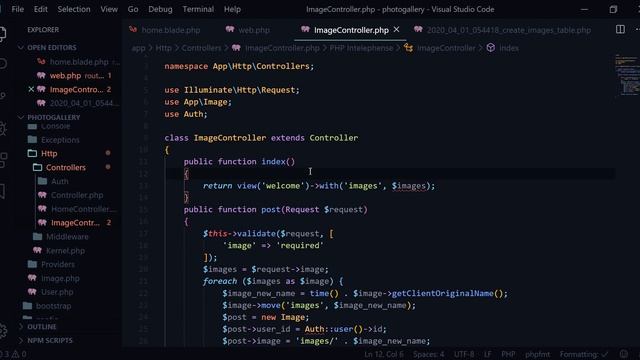Screen dimensions: 640x360
Task: Expand the Middleware folder
Action: coord(67,237)
